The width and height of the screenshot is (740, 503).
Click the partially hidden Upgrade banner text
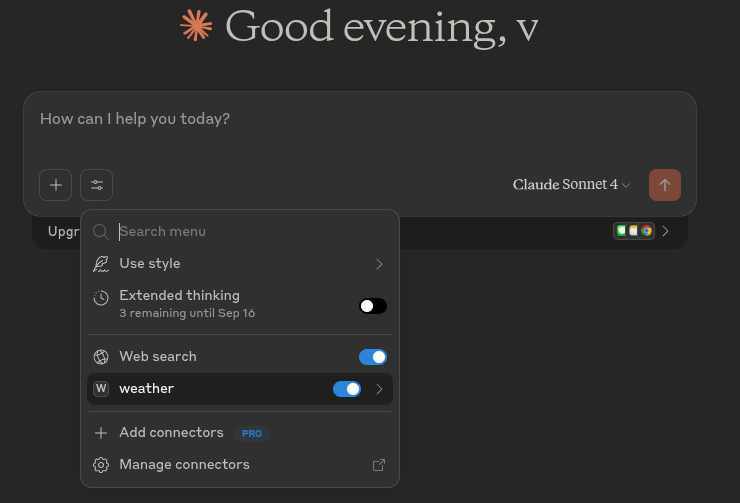(x=64, y=231)
